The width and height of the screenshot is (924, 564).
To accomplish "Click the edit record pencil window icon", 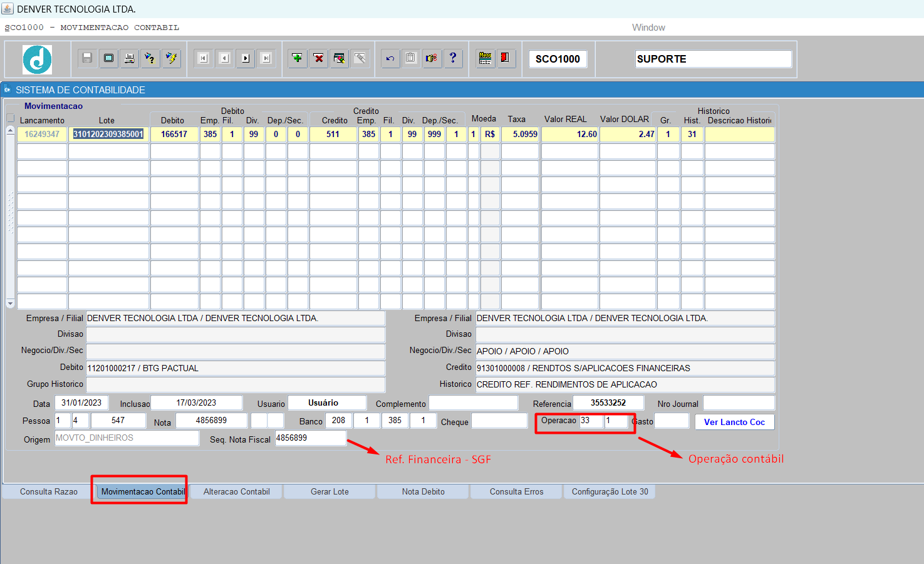I will click(x=339, y=58).
